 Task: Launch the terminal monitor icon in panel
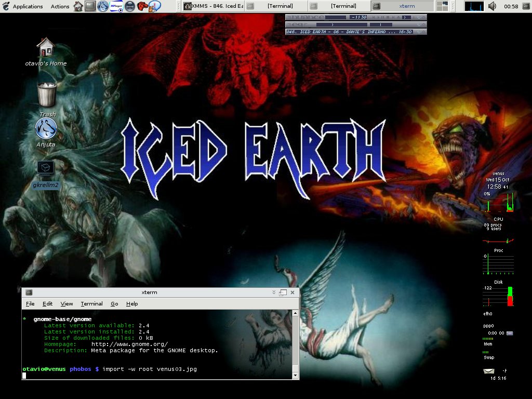coord(90,6)
